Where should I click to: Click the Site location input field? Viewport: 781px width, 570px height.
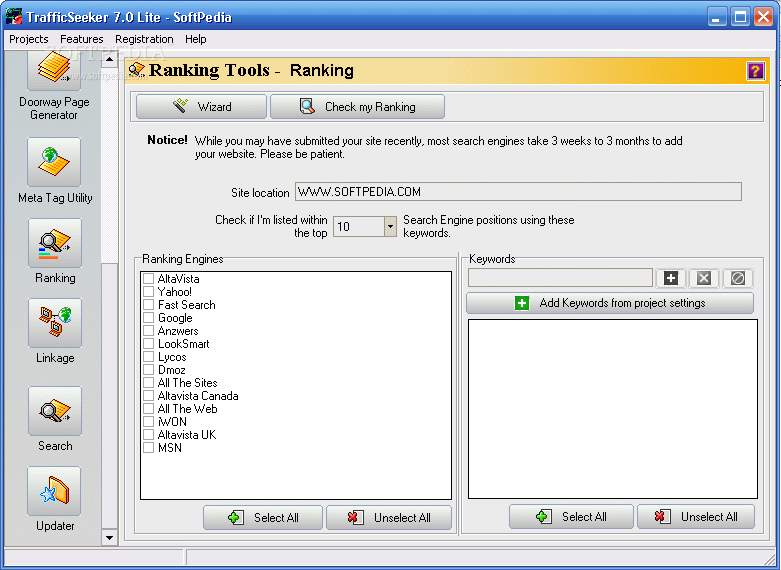(518, 192)
